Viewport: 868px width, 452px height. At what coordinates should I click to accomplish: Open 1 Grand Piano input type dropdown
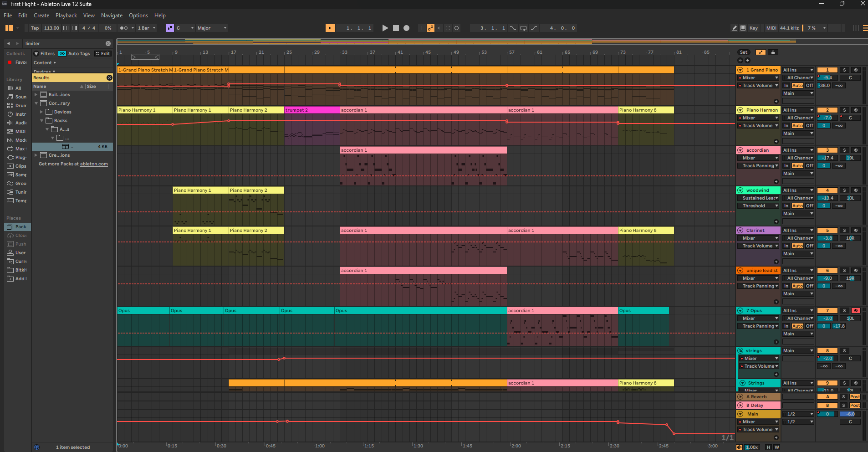(798, 70)
